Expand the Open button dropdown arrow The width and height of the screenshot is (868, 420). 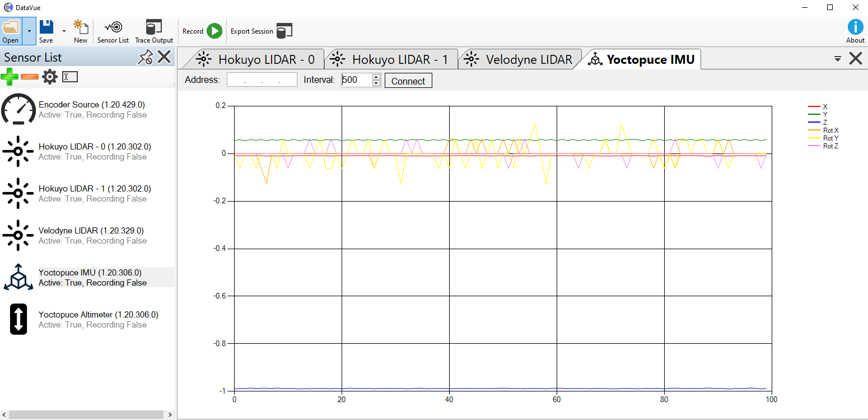click(x=29, y=31)
